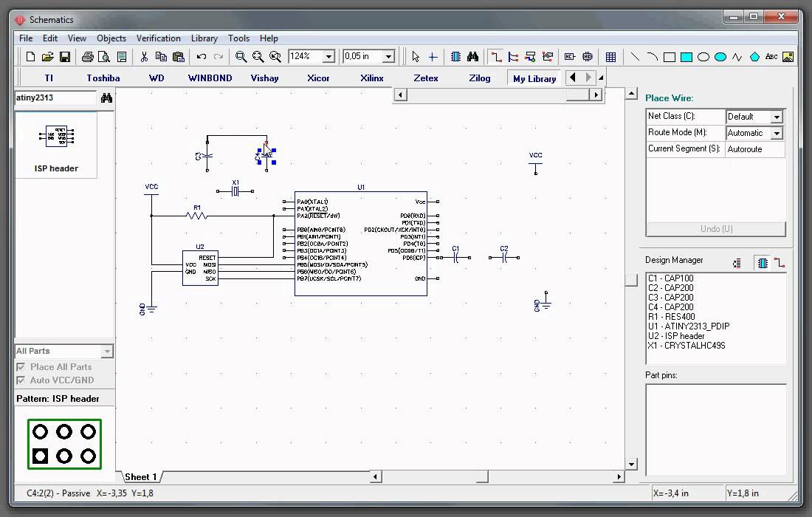Select the line drawing tool

(x=634, y=56)
